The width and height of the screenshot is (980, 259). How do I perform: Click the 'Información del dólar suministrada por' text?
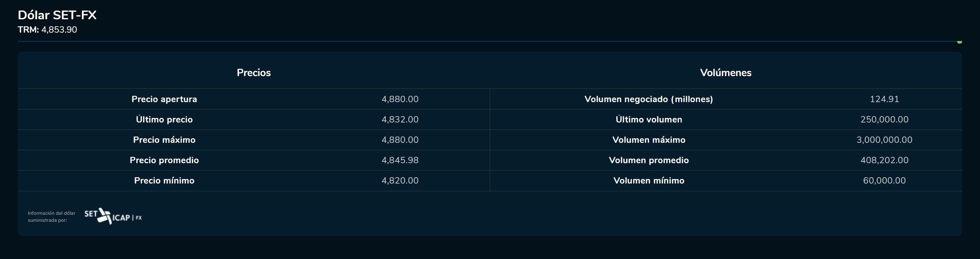(51, 217)
